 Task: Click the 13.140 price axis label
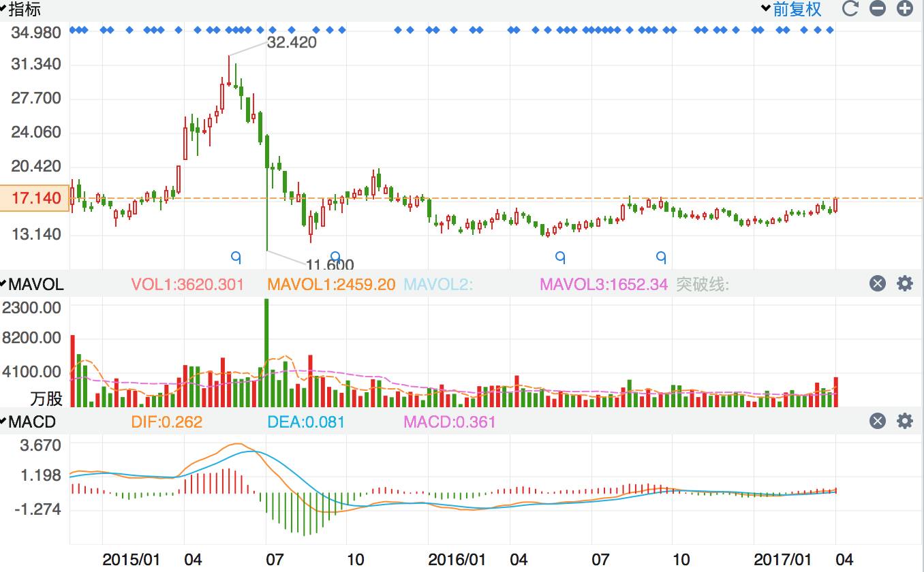pyautogui.click(x=37, y=234)
